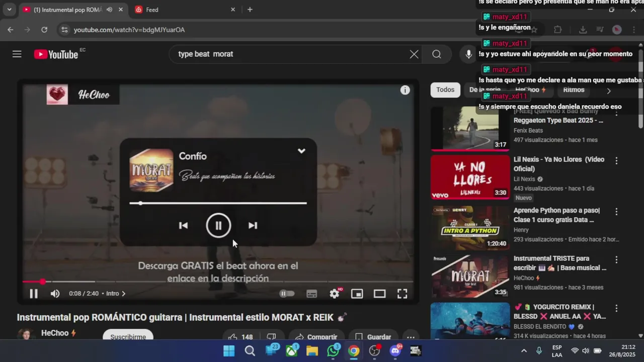Switch to the Instrumental pop YouTube tab
This screenshot has height=362, width=644.
67,10
